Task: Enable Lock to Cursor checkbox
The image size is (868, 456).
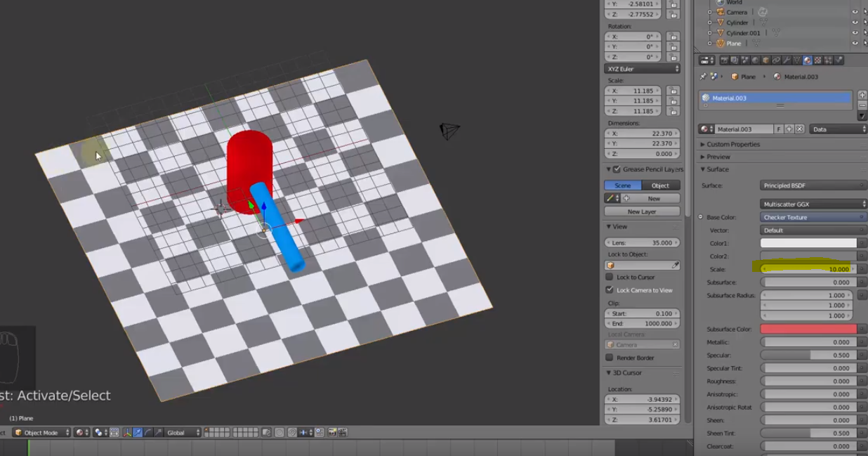Action: coord(610,277)
